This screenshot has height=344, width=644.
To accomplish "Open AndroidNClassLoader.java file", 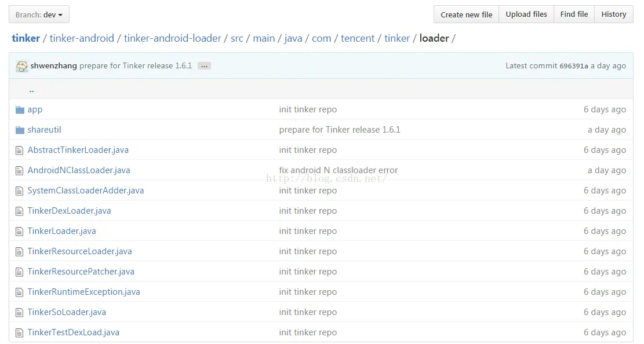I will tap(79, 170).
